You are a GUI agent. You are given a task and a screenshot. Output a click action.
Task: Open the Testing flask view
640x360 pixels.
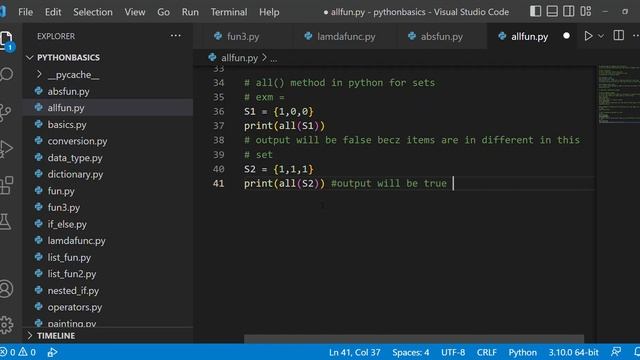tap(5, 221)
